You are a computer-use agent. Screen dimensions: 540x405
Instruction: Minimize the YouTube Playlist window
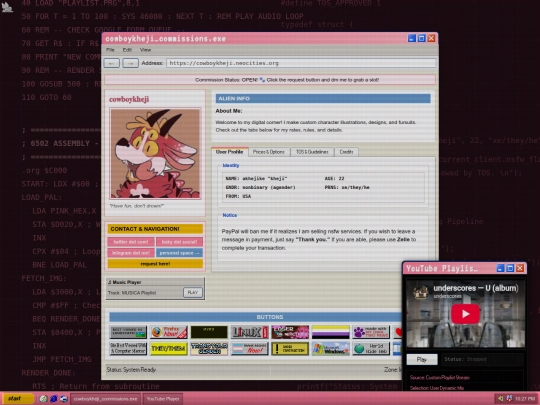click(500, 268)
